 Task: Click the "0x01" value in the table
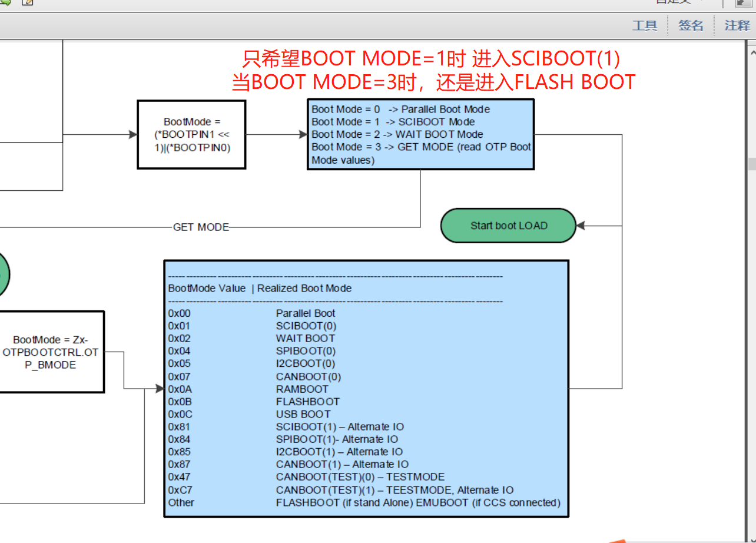[180, 326]
